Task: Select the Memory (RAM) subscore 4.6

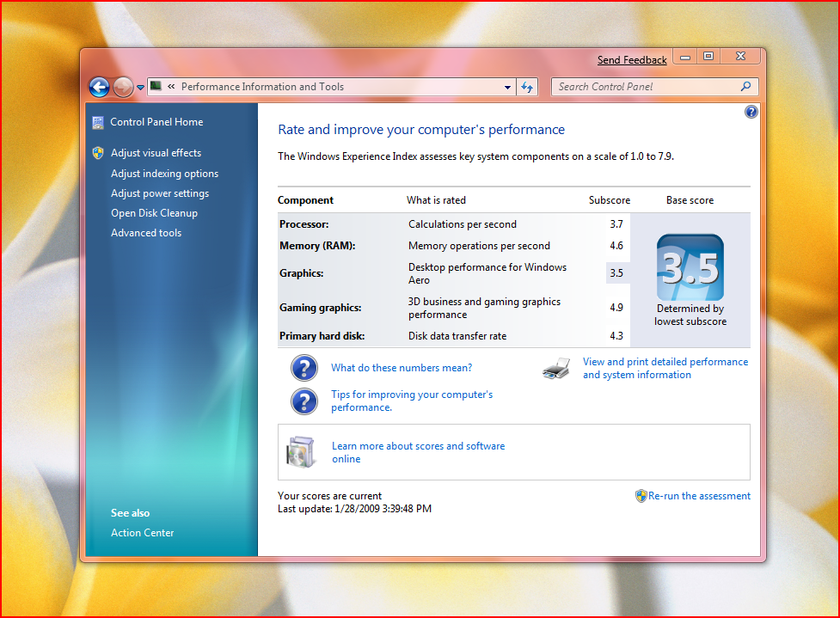Action: coord(616,246)
